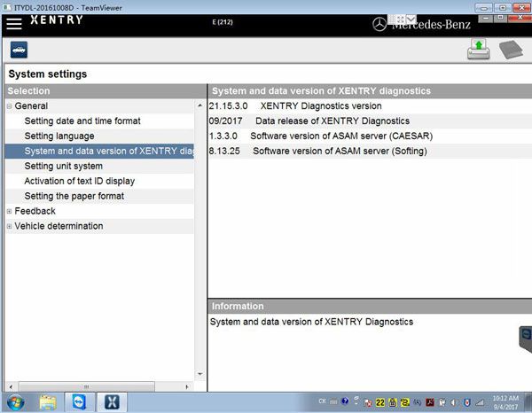532x413 pixels.
Task: Click the printer icon with green arrow
Action: tap(479, 49)
